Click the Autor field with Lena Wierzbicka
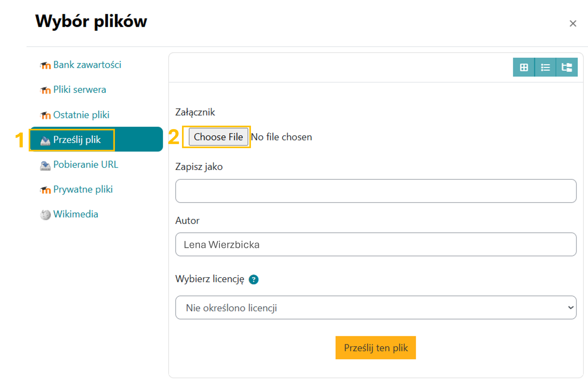This screenshot has height=383, width=588. [x=376, y=244]
